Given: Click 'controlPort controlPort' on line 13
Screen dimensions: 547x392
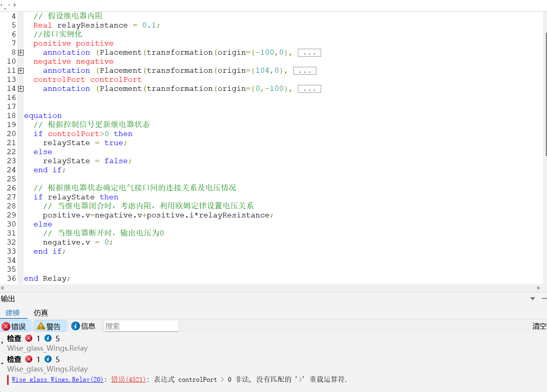Looking at the screenshot, I should point(88,79).
